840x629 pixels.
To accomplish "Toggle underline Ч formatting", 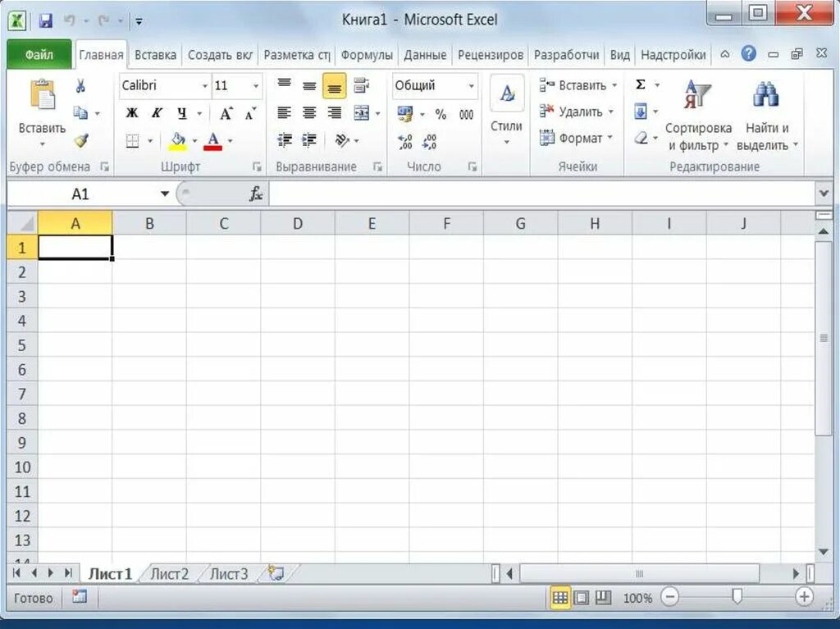I will (181, 113).
